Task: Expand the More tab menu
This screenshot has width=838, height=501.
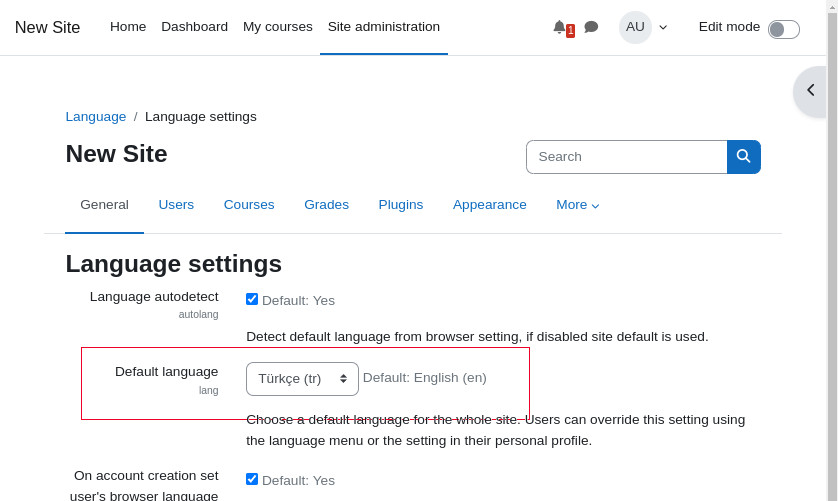Action: 577,205
